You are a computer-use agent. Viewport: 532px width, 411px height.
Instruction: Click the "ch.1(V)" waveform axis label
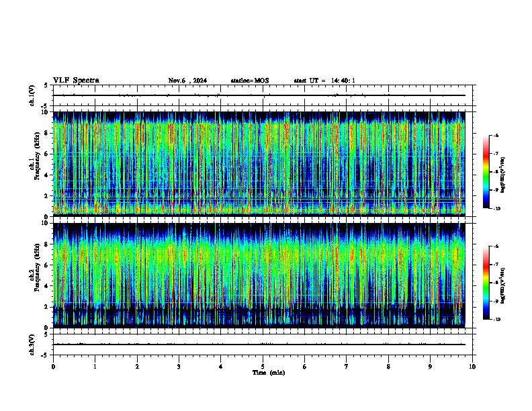(32, 95)
